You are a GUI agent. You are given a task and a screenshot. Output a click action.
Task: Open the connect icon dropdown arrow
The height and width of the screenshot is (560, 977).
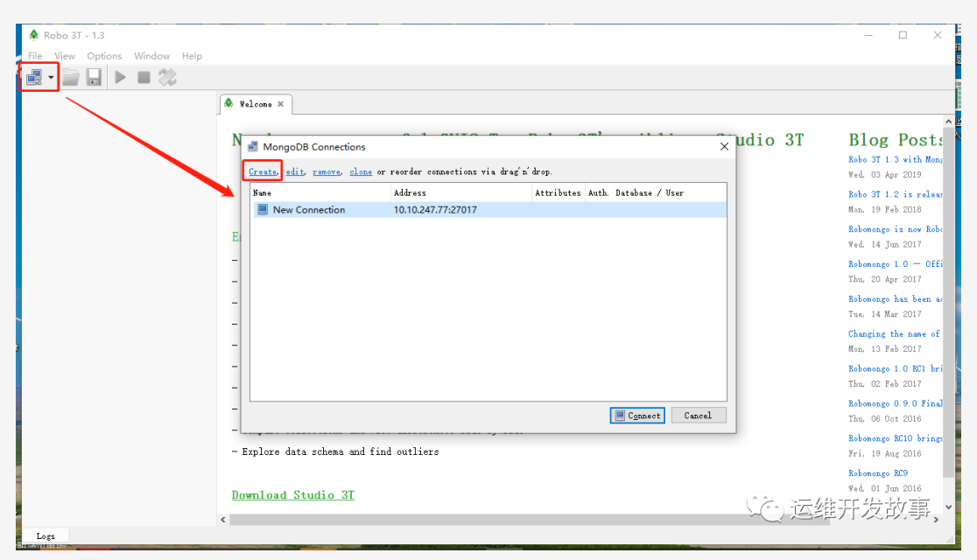click(51, 78)
